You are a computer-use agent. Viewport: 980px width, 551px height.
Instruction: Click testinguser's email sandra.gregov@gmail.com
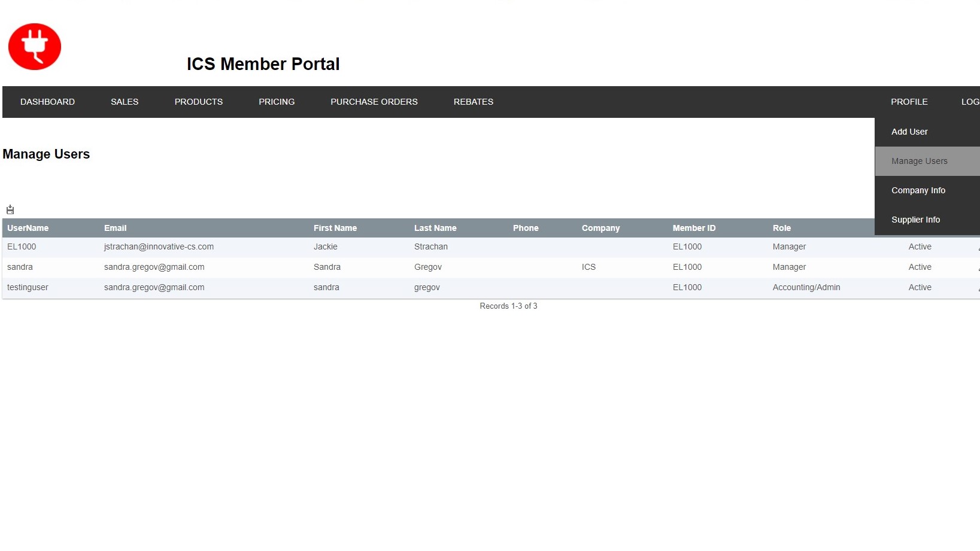tap(154, 287)
